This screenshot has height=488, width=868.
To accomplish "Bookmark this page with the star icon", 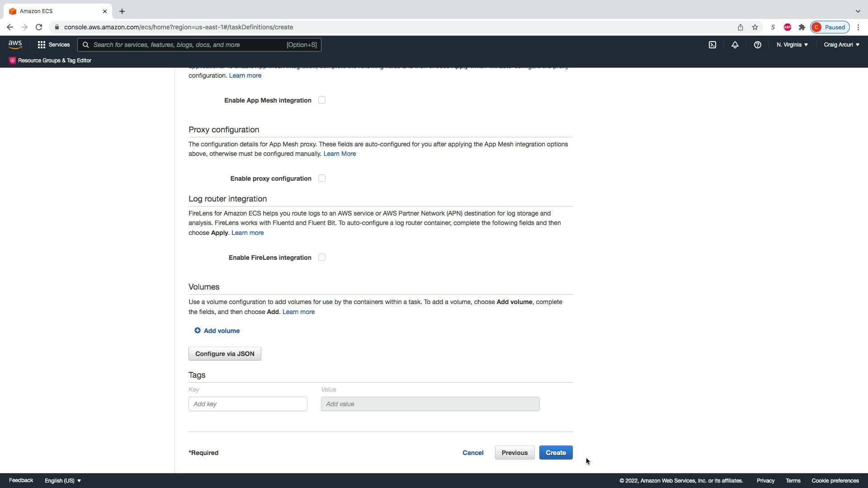I will point(755,27).
